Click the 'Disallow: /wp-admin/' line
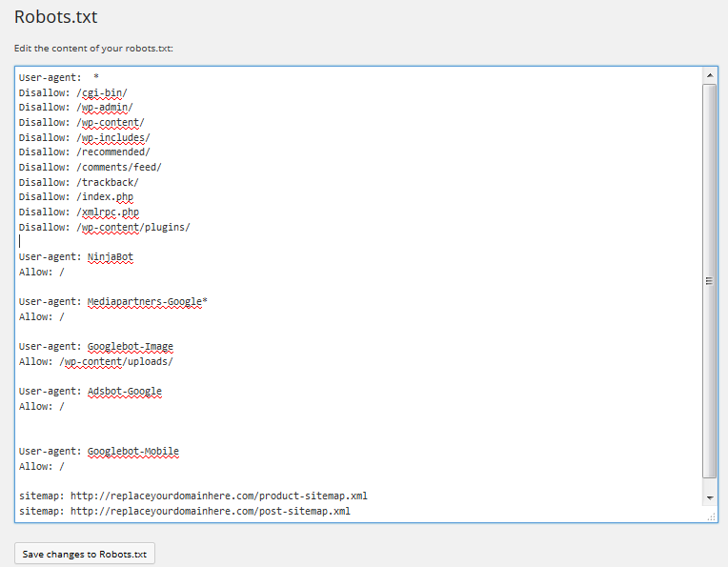This screenshot has height=567, width=728. tap(75, 108)
